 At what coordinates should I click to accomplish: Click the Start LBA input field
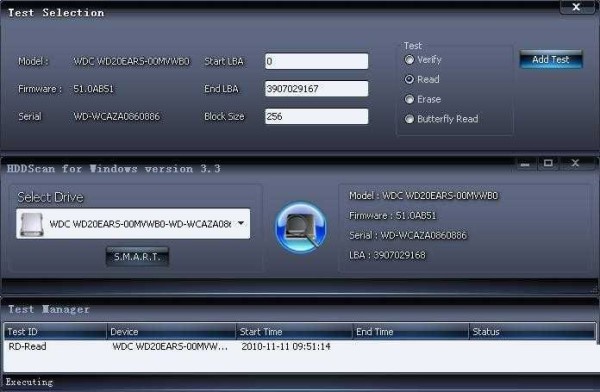316,61
